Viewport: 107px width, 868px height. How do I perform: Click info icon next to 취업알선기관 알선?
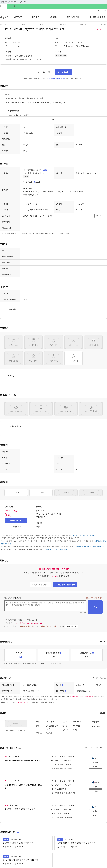click(x=60, y=653)
